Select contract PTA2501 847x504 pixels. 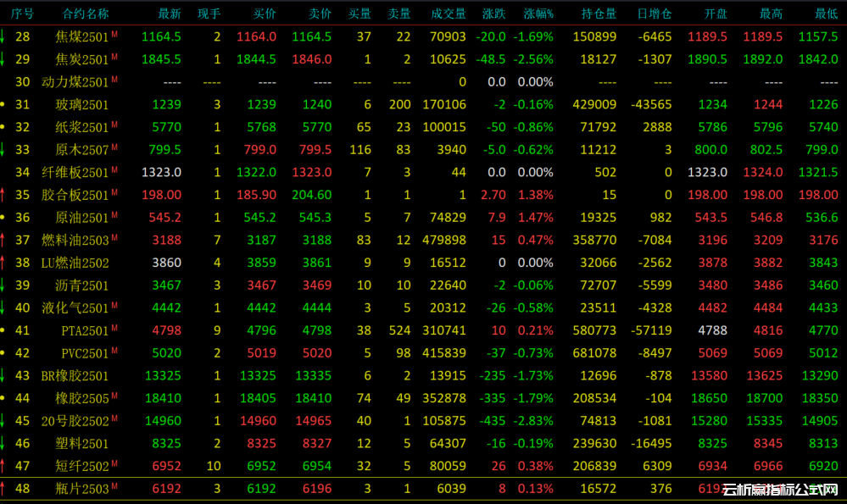[85, 331]
